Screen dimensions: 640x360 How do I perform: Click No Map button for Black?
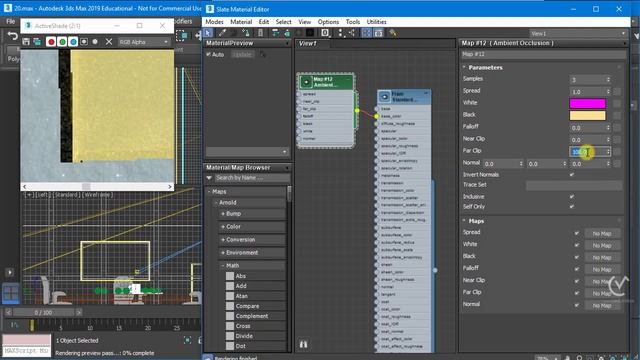[x=602, y=258]
